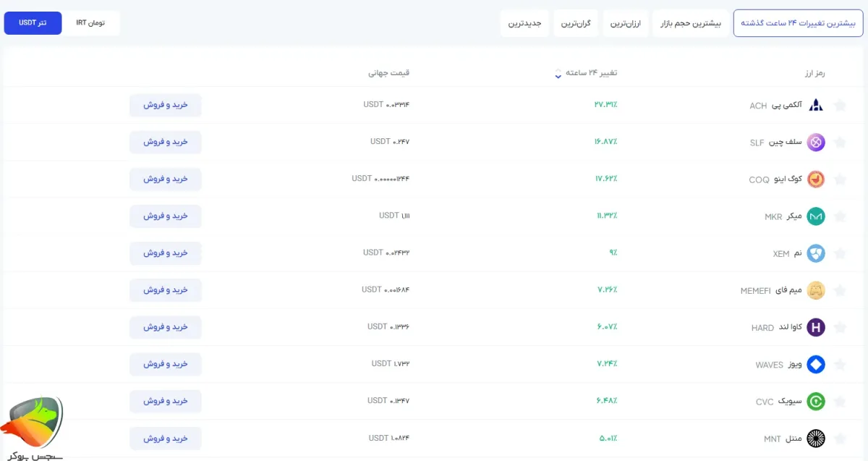Switch prices to Toman IRT
This screenshot has width=868, height=461.
[x=90, y=22]
